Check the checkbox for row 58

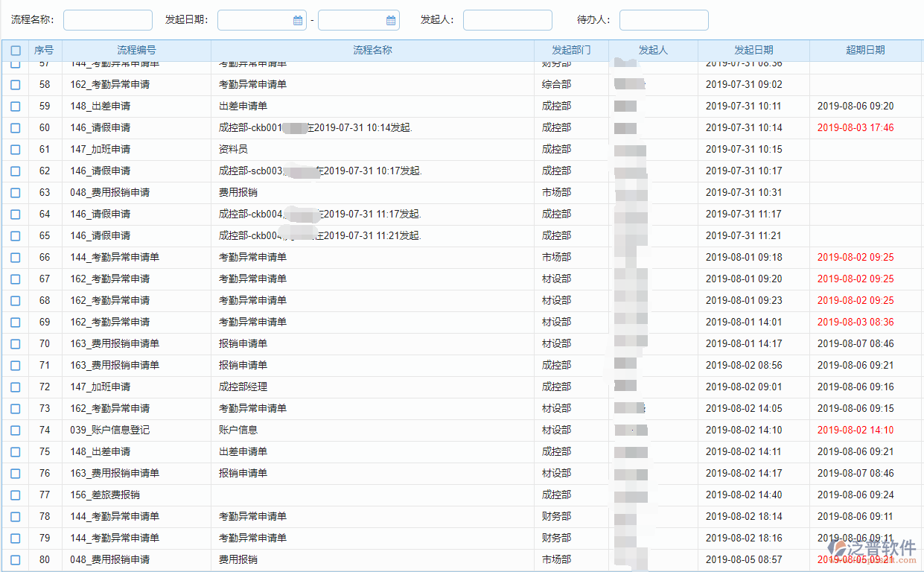pyautogui.click(x=16, y=85)
